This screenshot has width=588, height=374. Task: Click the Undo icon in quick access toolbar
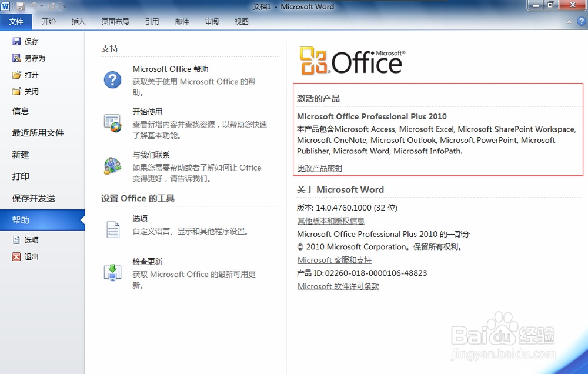click(34, 6)
